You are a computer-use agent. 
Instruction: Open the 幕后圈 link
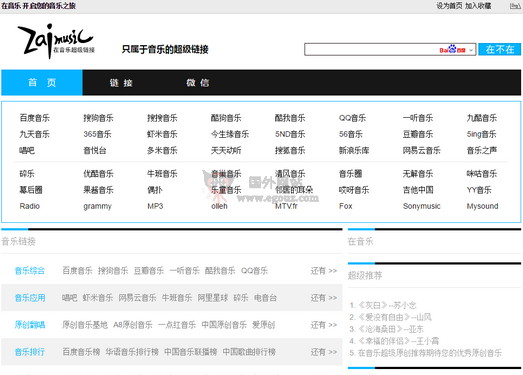[31, 190]
